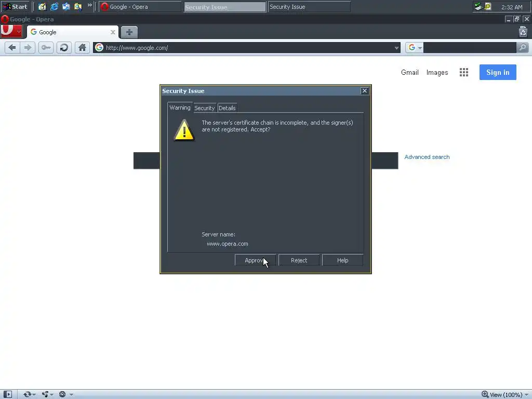Click the Opera Unite icon in status bar
Image resolution: width=532 pixels, height=399 pixels.
45,394
